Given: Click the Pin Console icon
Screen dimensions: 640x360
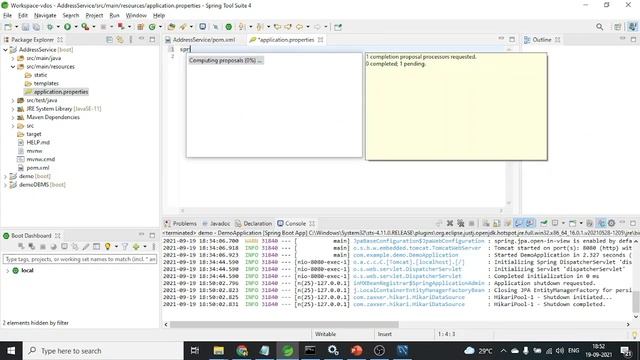Looking at the screenshot, I should (x=544, y=223).
